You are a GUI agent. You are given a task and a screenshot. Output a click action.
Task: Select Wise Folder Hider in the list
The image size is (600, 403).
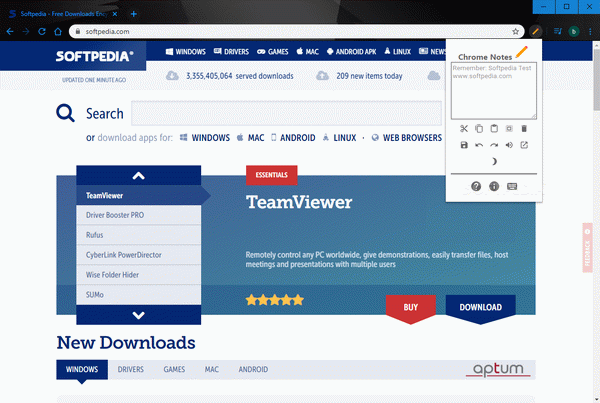point(139,275)
